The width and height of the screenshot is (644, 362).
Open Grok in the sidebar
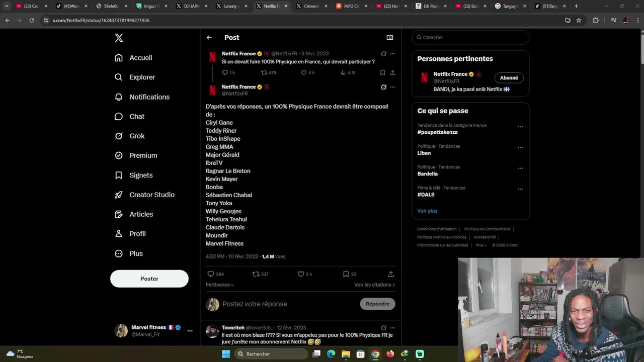coord(129,136)
